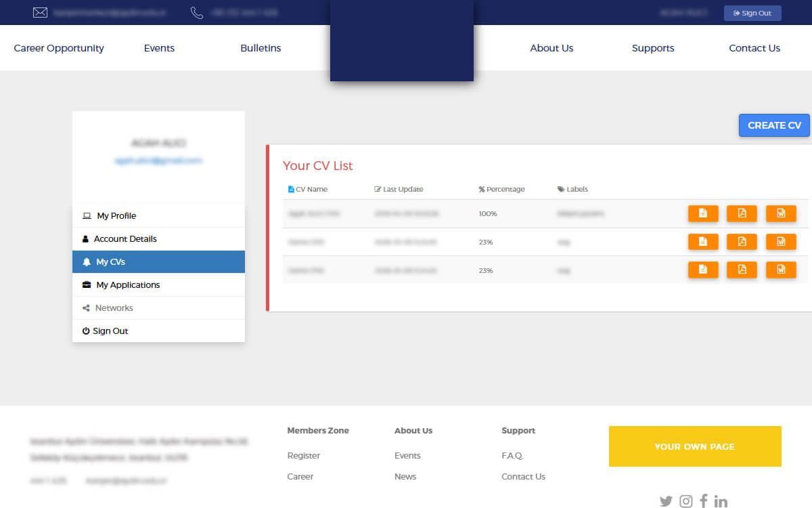Open the Instagram icon in the footer
812x508 pixels.
(686, 501)
